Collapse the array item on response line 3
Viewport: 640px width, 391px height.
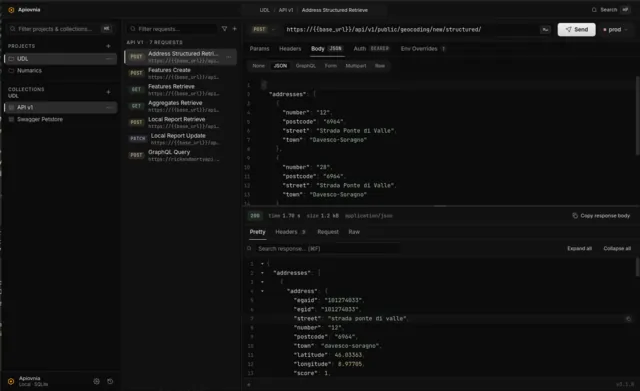click(262, 282)
